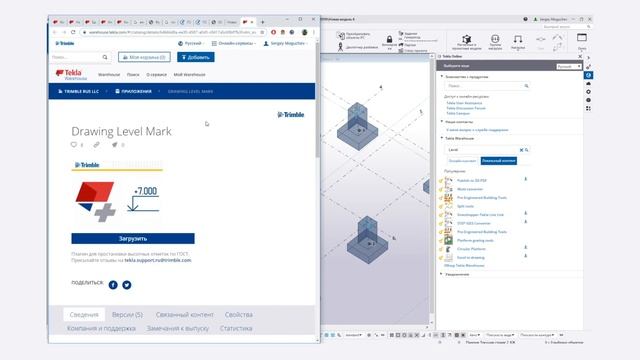Select the Tekla Online globe icon in side pane
Image resolution: width=640 pixels, height=360 pixels.
[588, 75]
